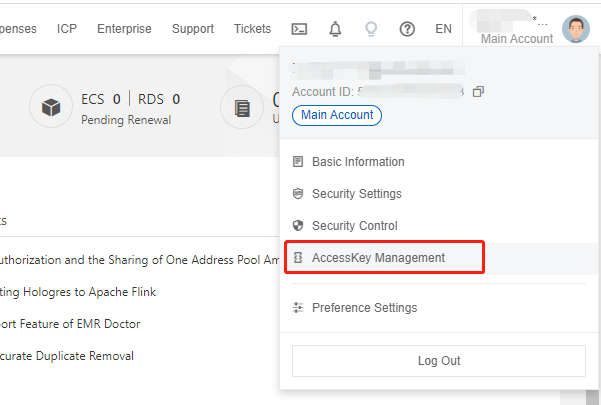Switch language using the EN selector
The image size is (601, 405).
tap(444, 29)
